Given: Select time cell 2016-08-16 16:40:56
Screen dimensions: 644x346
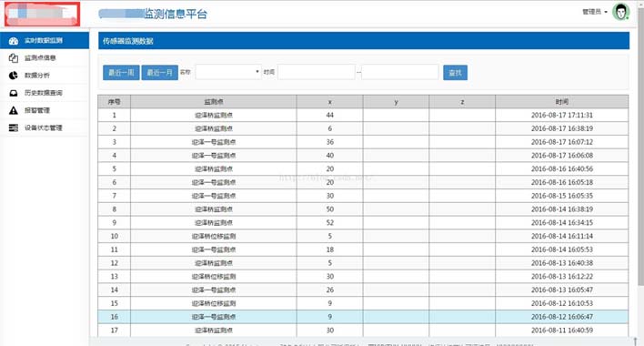Looking at the screenshot, I should [x=562, y=168].
